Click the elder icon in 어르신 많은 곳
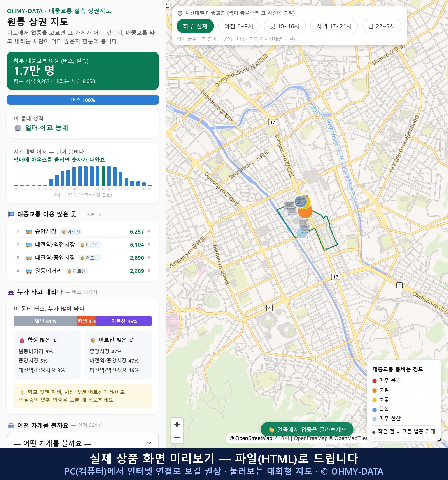Image resolution: width=448 pixels, height=480 pixels. pos(93,340)
